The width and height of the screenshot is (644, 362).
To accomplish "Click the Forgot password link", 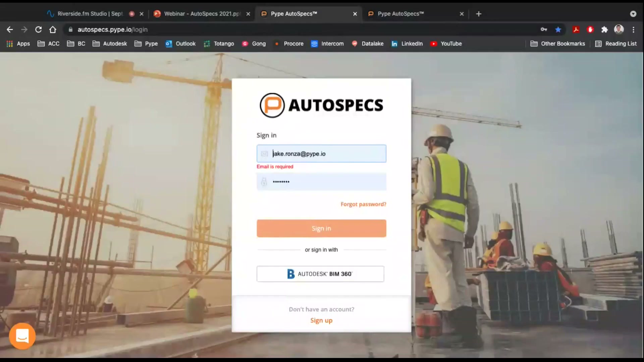I will (363, 204).
